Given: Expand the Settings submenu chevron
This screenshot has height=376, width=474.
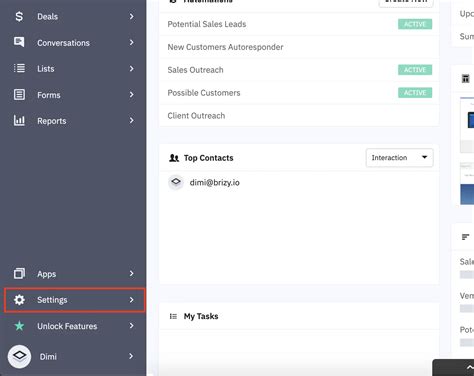Looking at the screenshot, I should click(x=132, y=300).
